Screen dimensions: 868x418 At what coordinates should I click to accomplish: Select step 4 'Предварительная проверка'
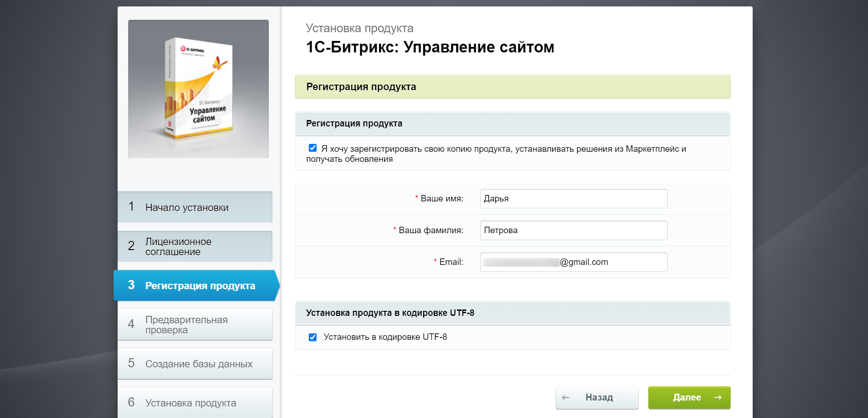coord(195,325)
